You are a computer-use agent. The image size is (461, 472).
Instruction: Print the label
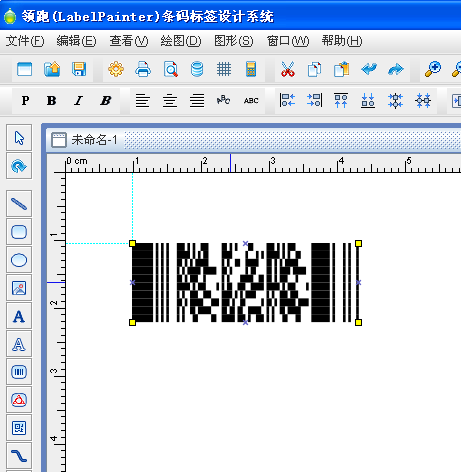[143, 69]
